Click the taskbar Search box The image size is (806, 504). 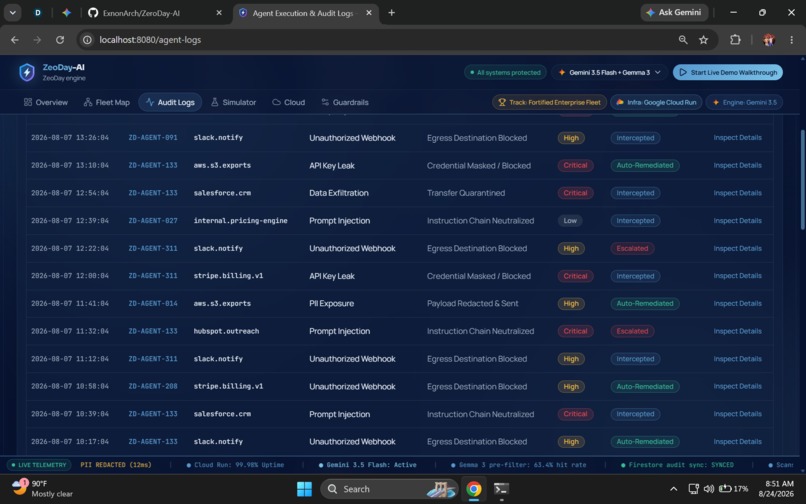[389, 489]
